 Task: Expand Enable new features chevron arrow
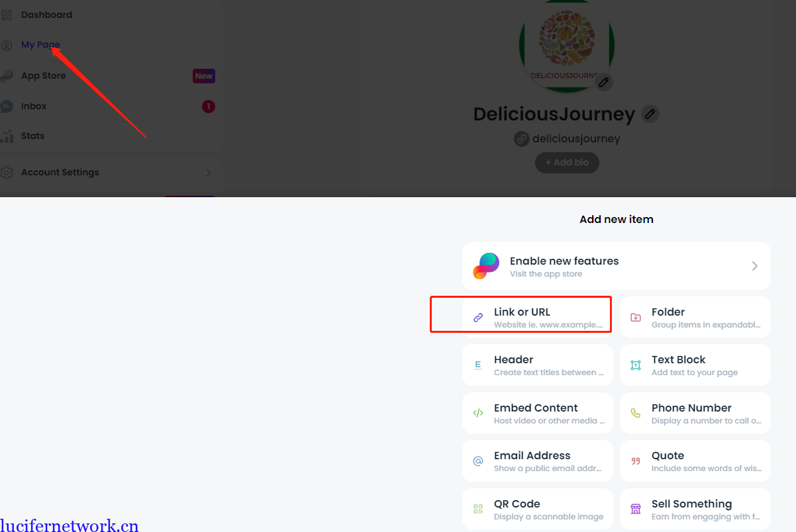click(x=754, y=266)
